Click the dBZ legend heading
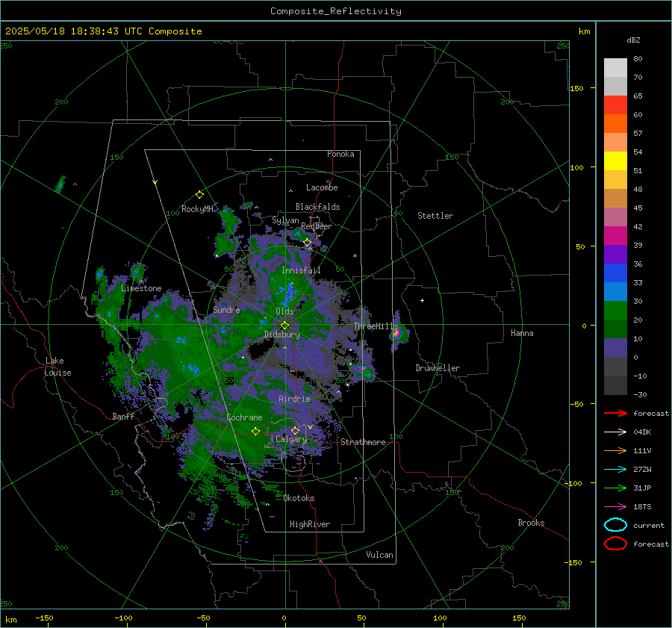Screen dimensions: 672x628 [633, 40]
